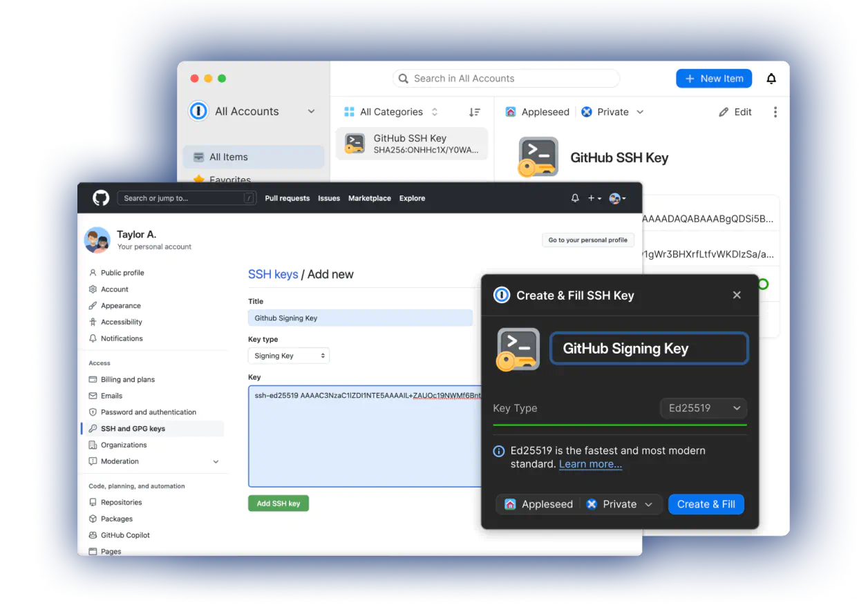Click the SSH keys breadcrumb link

click(x=273, y=274)
